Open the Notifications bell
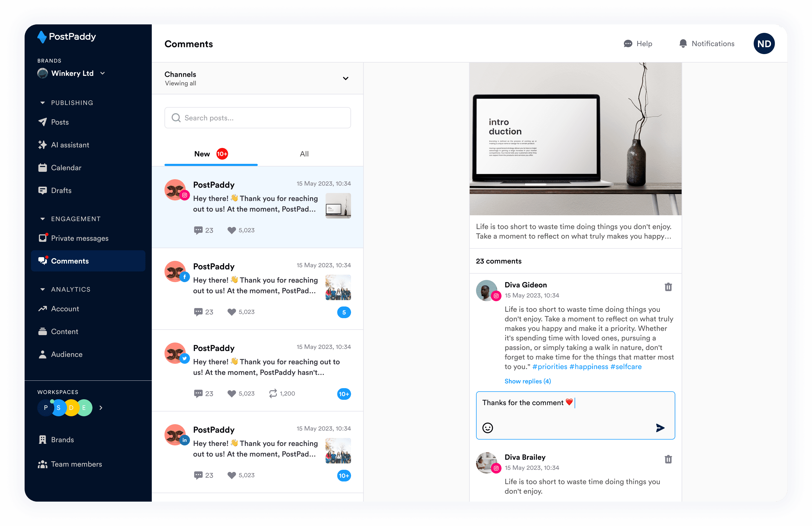812x526 pixels. 683,44
